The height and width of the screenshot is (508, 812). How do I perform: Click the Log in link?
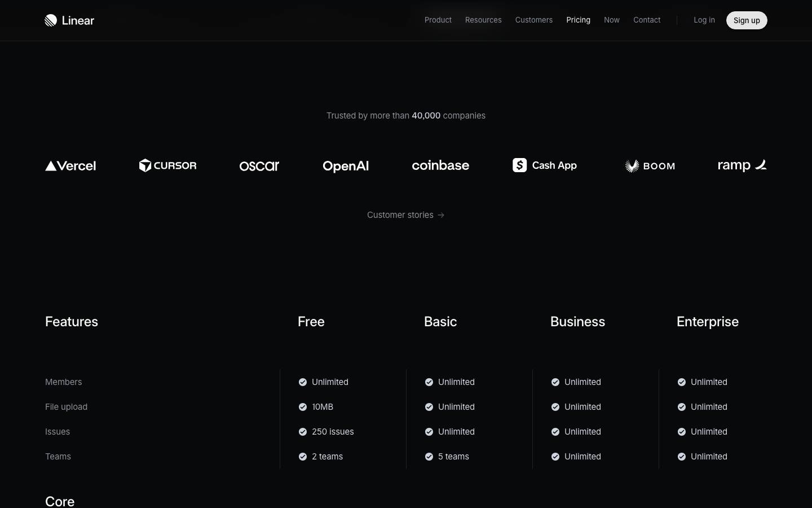(704, 20)
